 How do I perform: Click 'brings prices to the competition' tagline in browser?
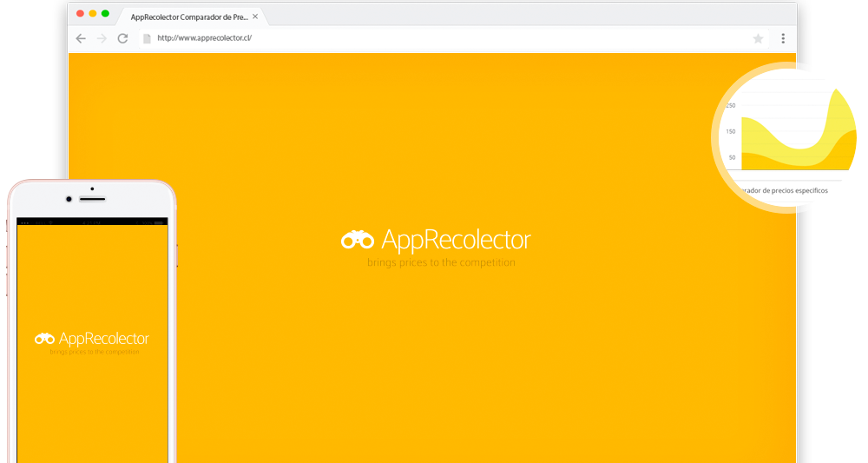click(441, 262)
